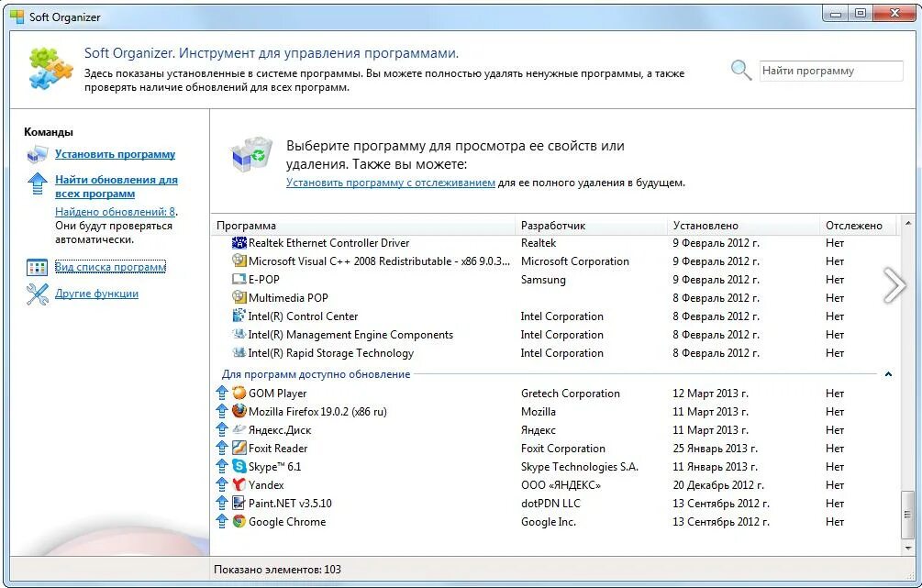
Task: Click the Realtek Ethernet Controller Driver icon
Action: pyautogui.click(x=239, y=242)
